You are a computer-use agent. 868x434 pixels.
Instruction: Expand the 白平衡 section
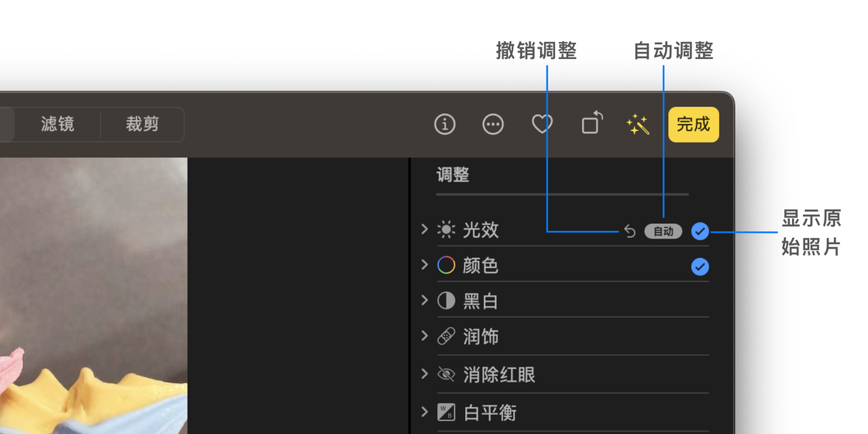(425, 412)
